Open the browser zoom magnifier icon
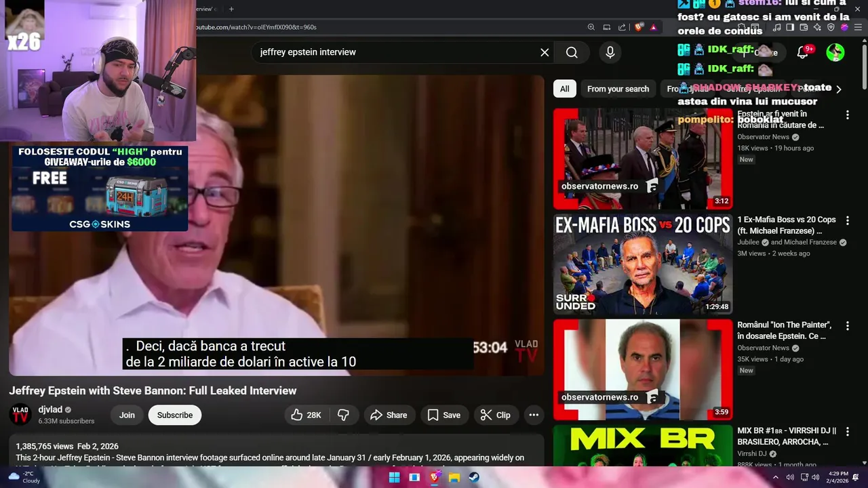 tap(591, 27)
